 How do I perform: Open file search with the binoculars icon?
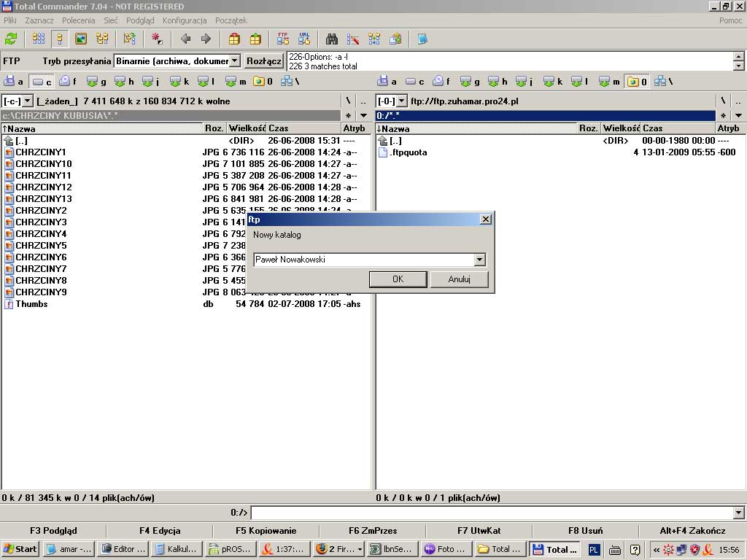click(x=332, y=39)
